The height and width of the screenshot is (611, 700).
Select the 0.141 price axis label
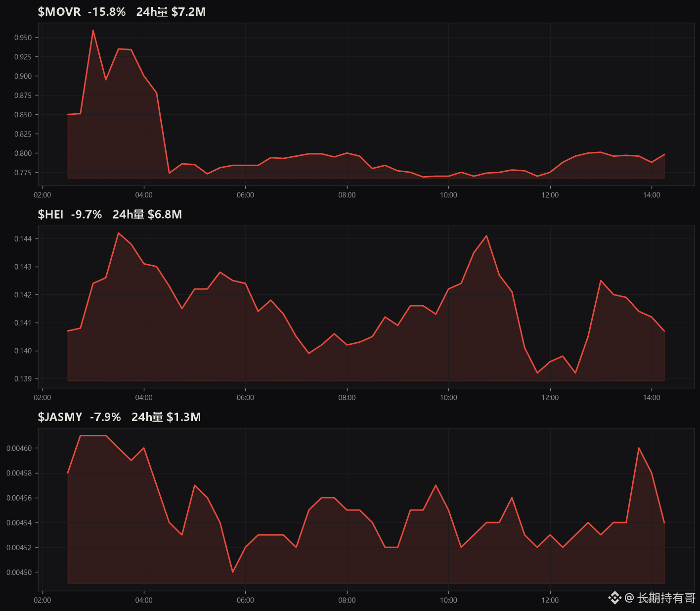coord(23,323)
